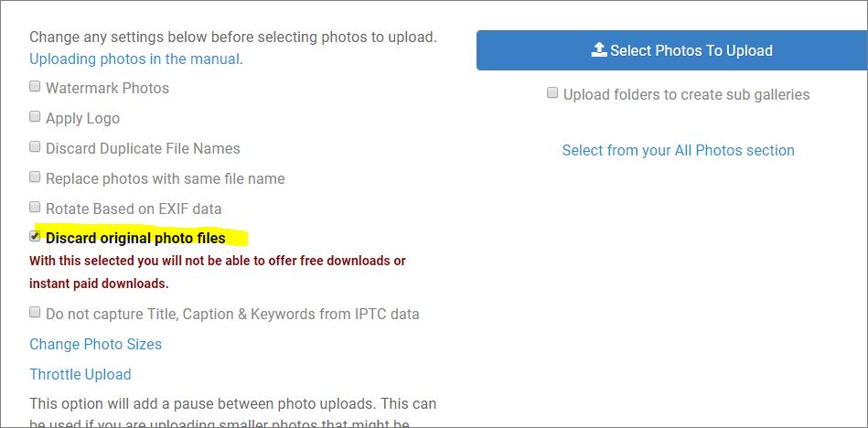This screenshot has width=868, height=428.
Task: Click the Apply Logo label text
Action: pos(82,119)
